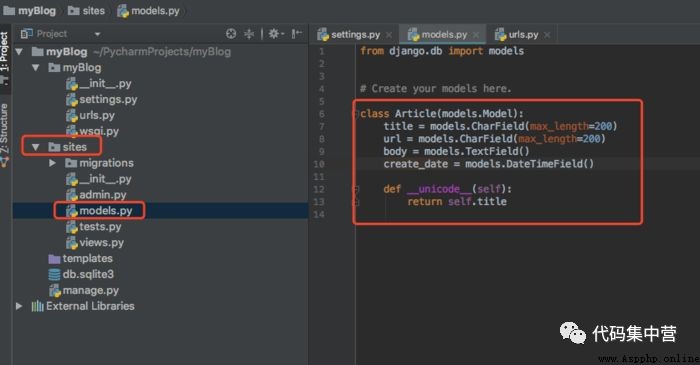Click the myBlog breadcrumb in navigation bar
This screenshot has width=700, height=365.
click(x=29, y=11)
